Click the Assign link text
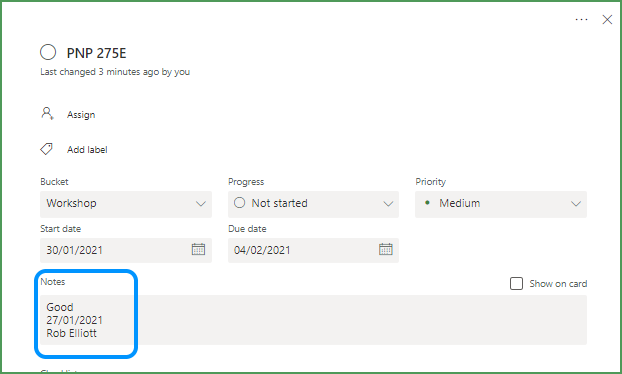Image resolution: width=622 pixels, height=374 pixels. point(81,115)
